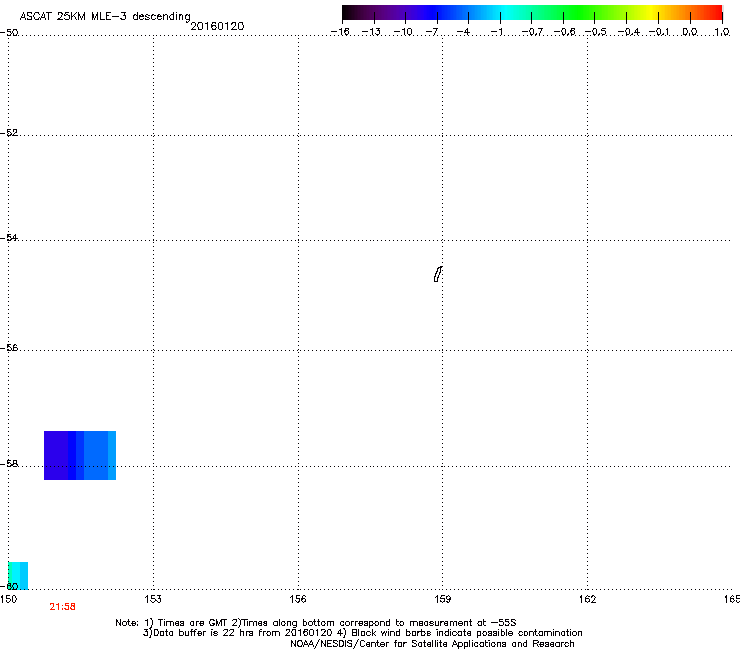Click the 'ASCAT 25KM MLE-3 descending' title

(x=105, y=17)
